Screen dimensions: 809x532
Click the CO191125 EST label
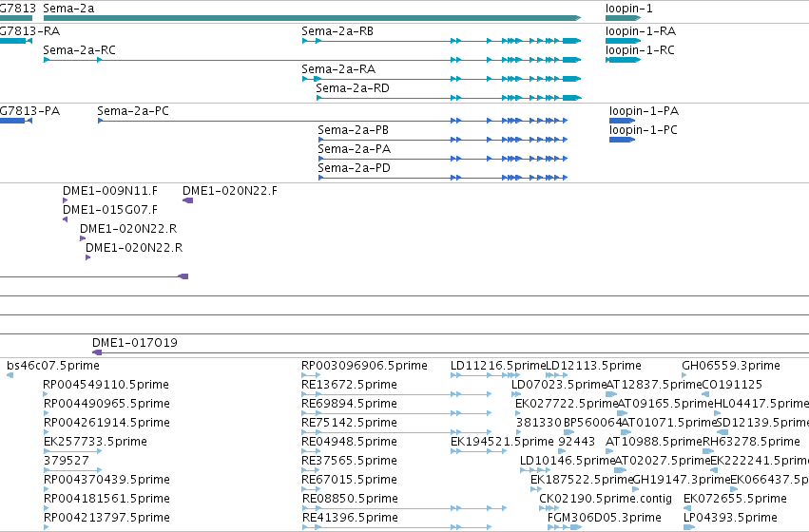click(x=732, y=385)
